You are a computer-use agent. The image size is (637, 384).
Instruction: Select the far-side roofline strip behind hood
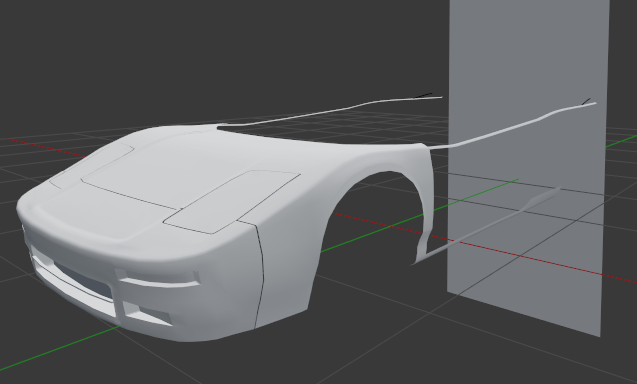pyautogui.click(x=331, y=112)
